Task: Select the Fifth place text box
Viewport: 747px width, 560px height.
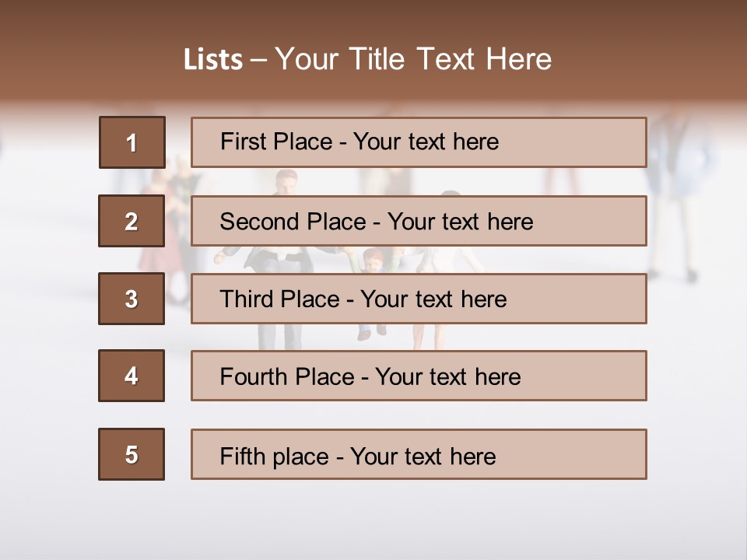Action: [419, 454]
